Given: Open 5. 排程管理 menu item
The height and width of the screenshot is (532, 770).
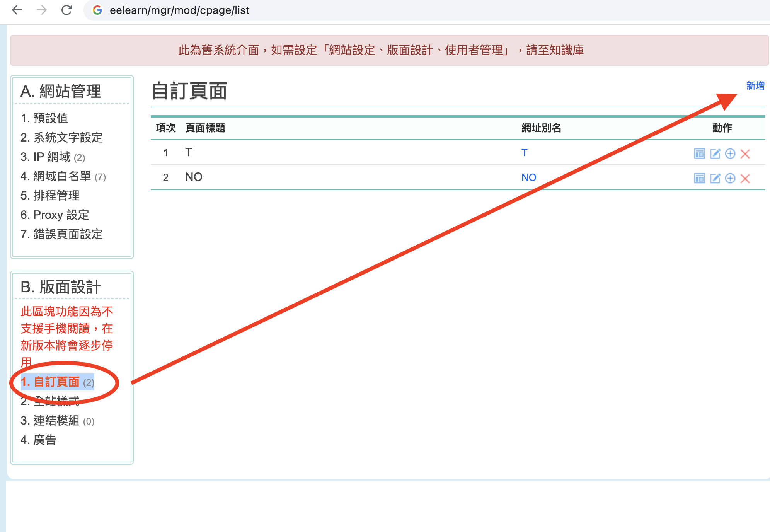Looking at the screenshot, I should (50, 195).
